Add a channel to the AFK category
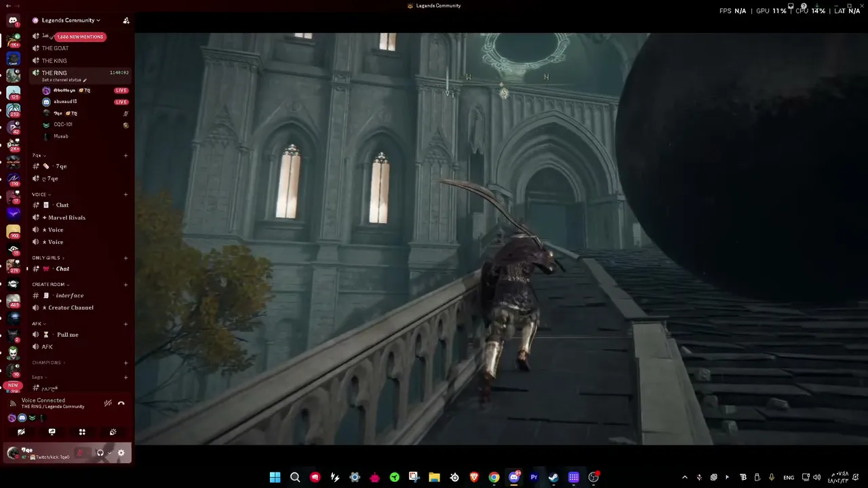The height and width of the screenshot is (488, 868). click(x=125, y=324)
